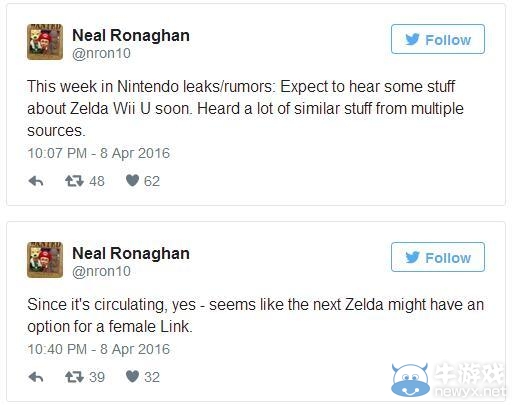The height and width of the screenshot is (405, 515).
Task: Click the Twitter bird in second Follow button
Action: click(412, 257)
